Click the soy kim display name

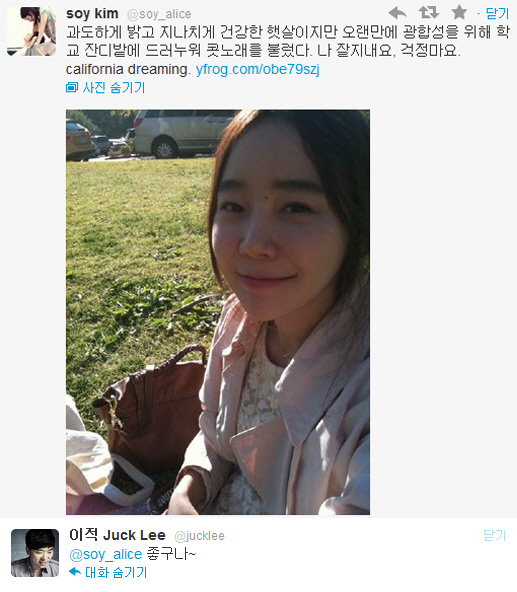pyautogui.click(x=92, y=14)
